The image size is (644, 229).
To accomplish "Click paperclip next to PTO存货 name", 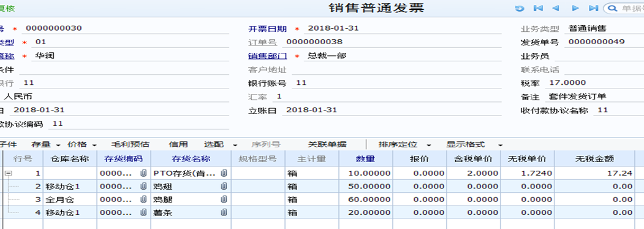I will click(x=224, y=173).
